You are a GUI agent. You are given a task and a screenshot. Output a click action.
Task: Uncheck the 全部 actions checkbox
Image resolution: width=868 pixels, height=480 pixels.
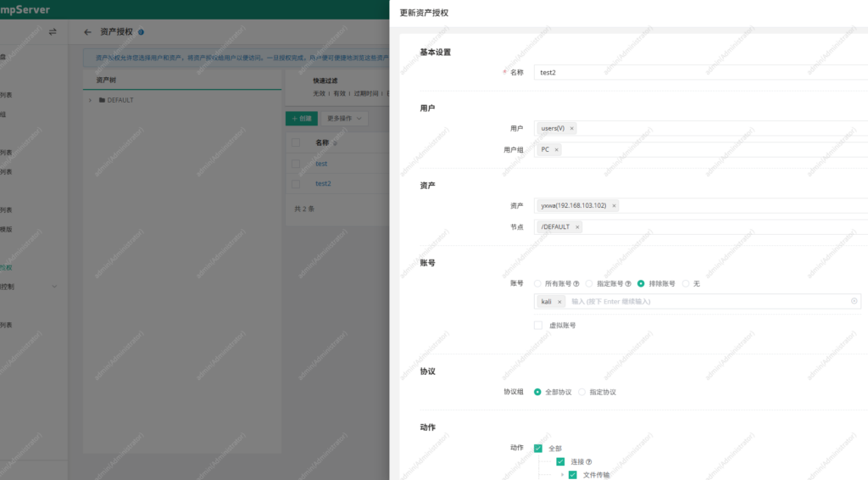[538, 449]
